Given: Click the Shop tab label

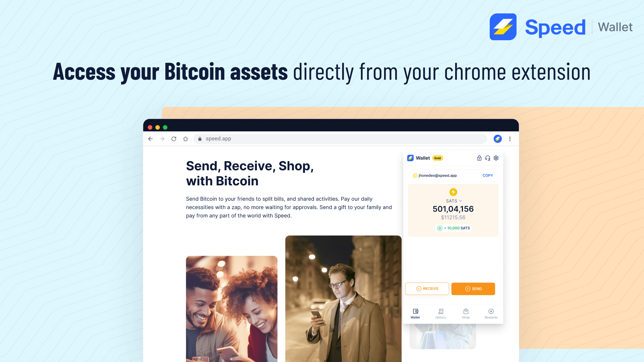Looking at the screenshot, I should tap(466, 317).
